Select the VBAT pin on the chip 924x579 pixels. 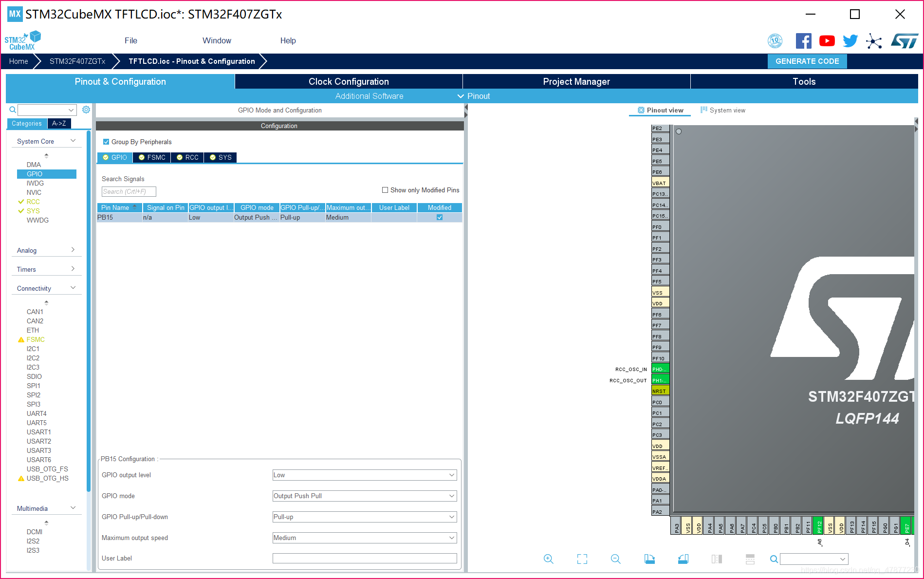pyautogui.click(x=660, y=183)
